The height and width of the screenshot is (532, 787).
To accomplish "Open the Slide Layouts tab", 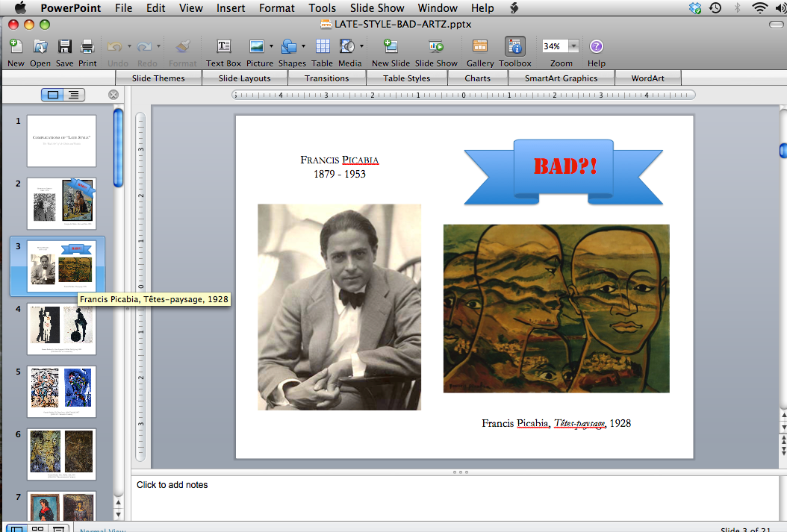I will pyautogui.click(x=244, y=78).
